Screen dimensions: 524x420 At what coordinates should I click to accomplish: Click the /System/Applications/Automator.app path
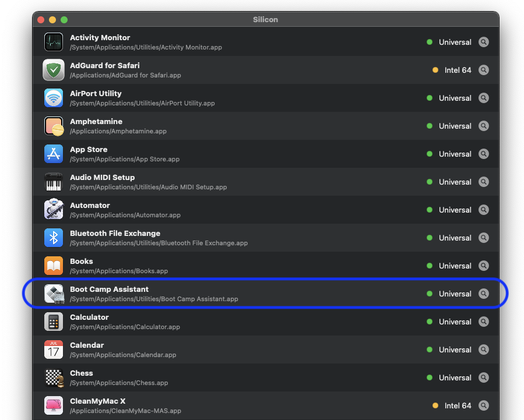point(125,215)
